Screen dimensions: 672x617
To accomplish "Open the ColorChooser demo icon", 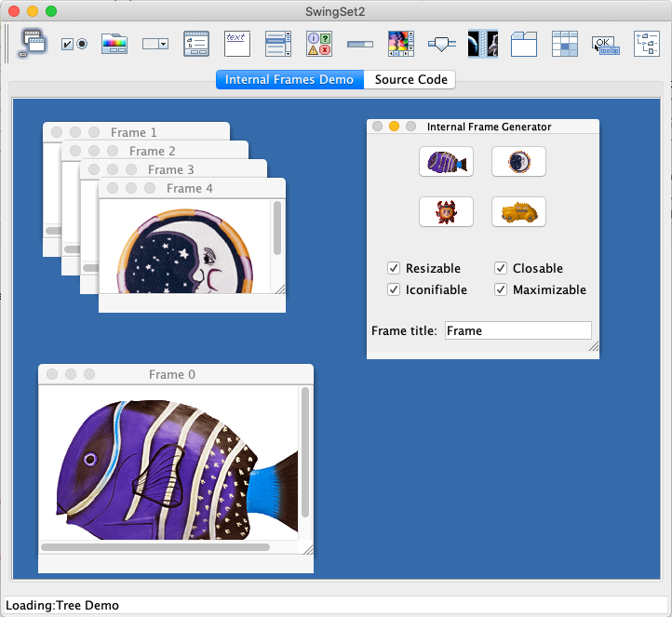I will tap(114, 44).
